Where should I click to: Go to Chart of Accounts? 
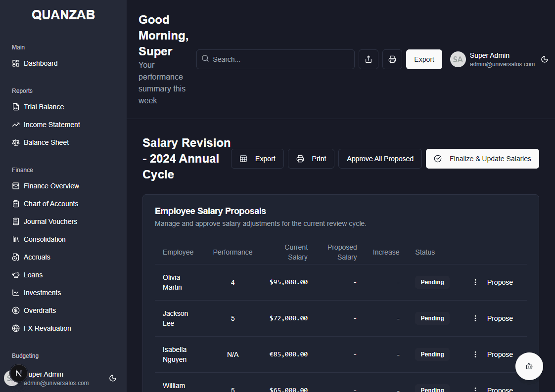[x=51, y=204]
